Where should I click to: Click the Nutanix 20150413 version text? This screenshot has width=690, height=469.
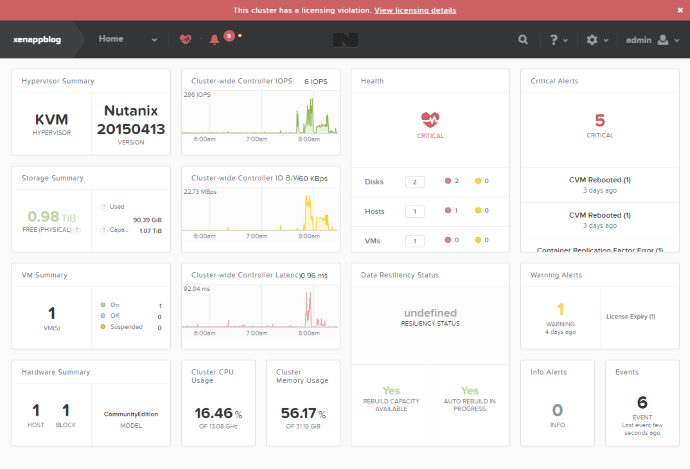point(131,120)
